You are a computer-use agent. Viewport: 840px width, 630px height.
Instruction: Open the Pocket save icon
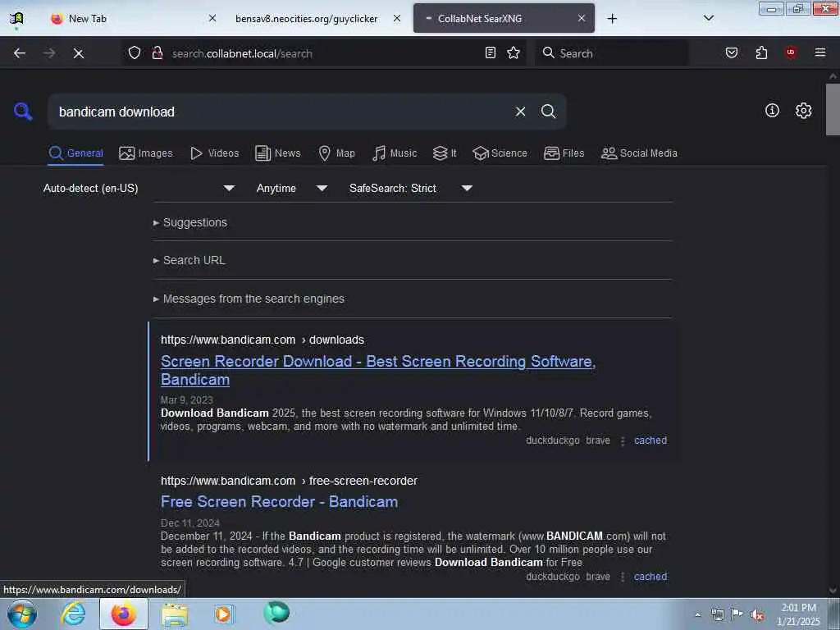[731, 52]
